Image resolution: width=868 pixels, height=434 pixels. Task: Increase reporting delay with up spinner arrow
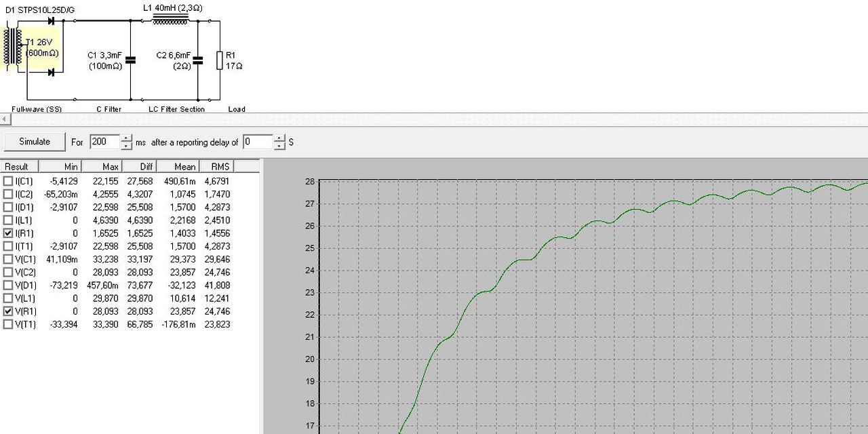click(279, 138)
